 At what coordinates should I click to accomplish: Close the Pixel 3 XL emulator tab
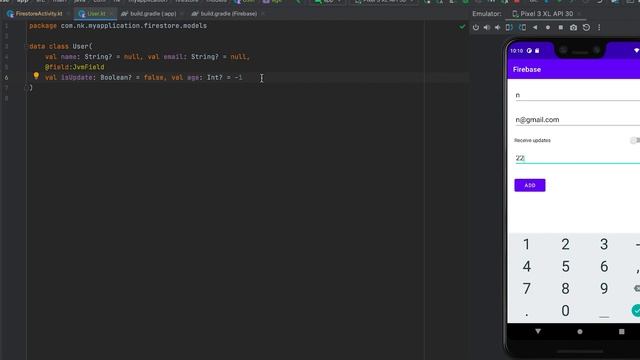point(579,14)
